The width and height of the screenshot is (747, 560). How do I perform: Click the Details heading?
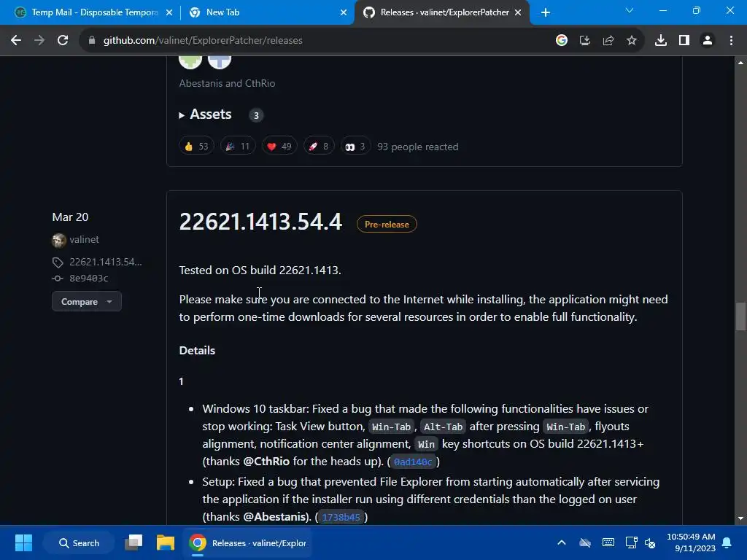pos(197,351)
